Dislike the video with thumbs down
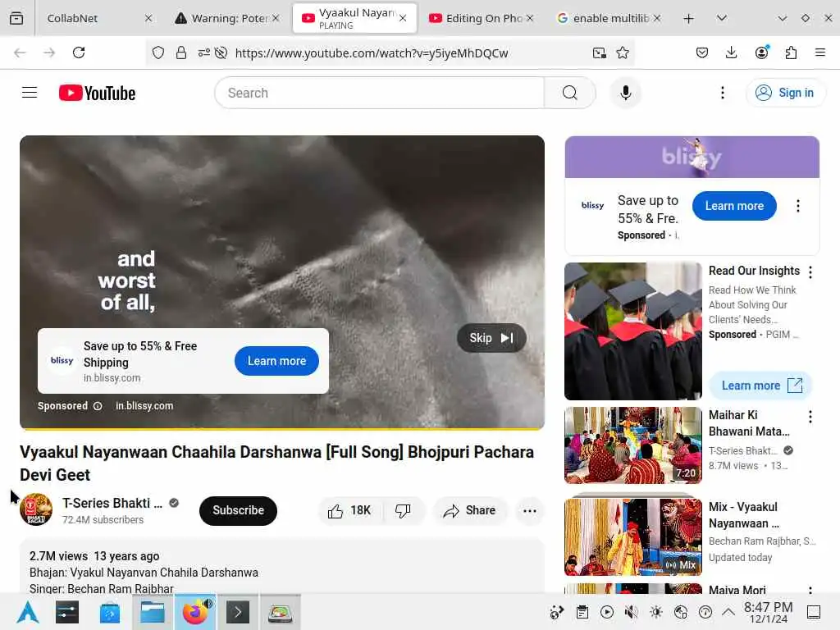 point(403,510)
